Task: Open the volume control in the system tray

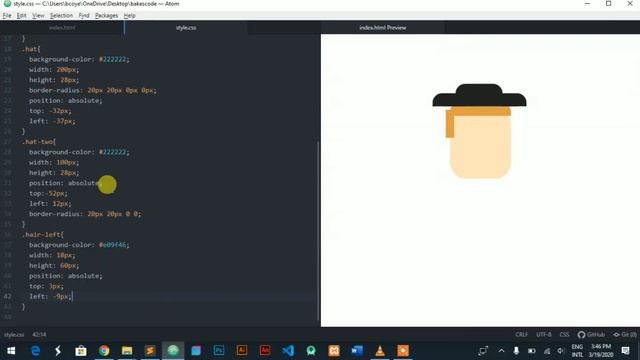Action: click(561, 351)
